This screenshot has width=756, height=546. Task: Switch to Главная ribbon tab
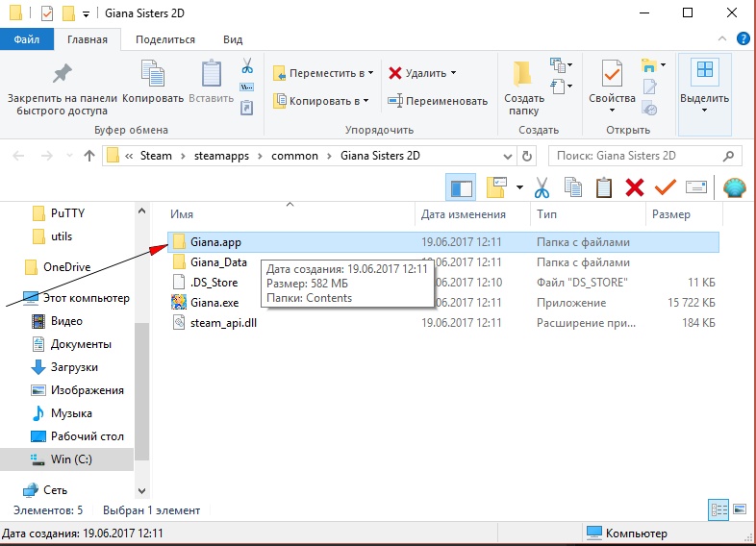[x=88, y=39]
